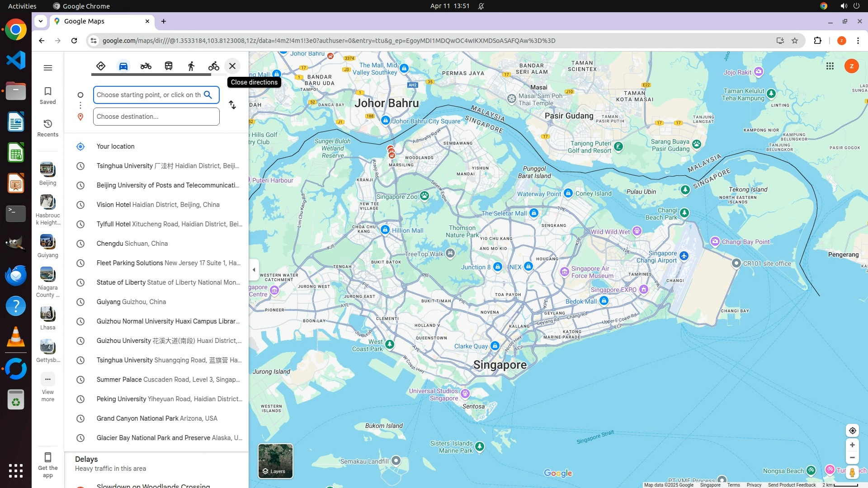Click the search magnifier in the starting point field
Image resolution: width=868 pixels, height=488 pixels.
pos(208,95)
